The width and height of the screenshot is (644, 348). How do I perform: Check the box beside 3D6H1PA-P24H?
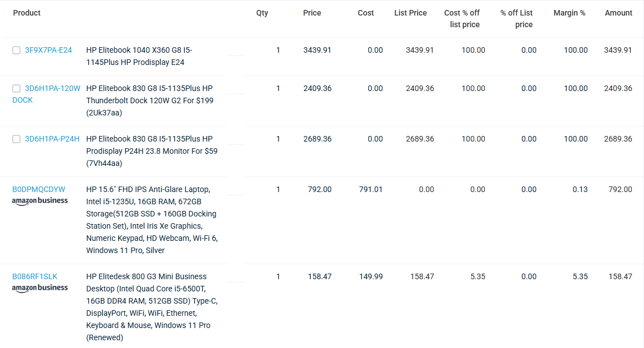point(17,139)
